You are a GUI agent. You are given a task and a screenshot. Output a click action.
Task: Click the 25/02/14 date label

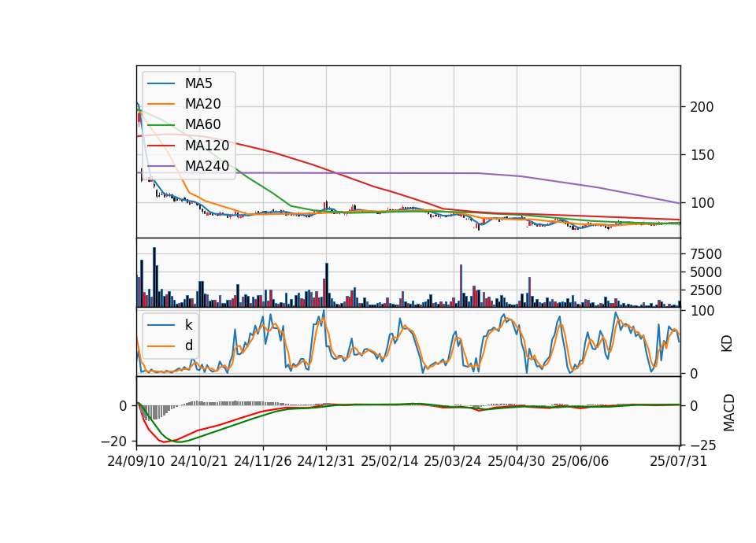[x=390, y=461]
